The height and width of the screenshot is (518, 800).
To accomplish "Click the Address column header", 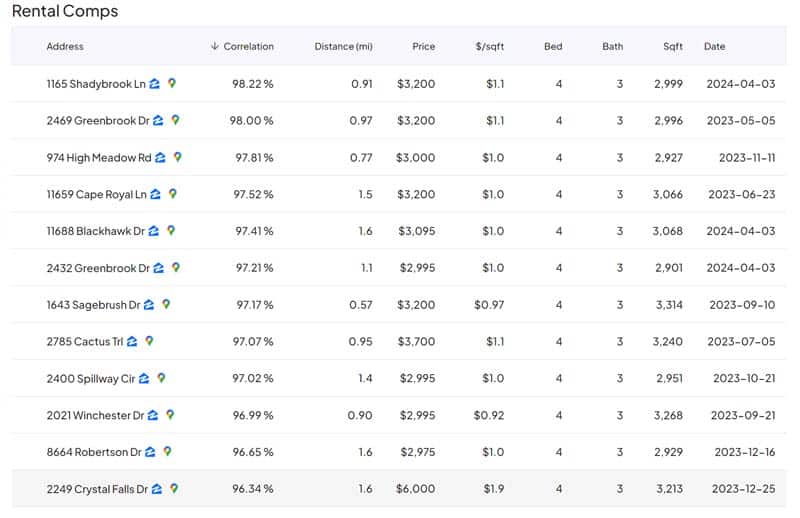I will click(x=65, y=47).
